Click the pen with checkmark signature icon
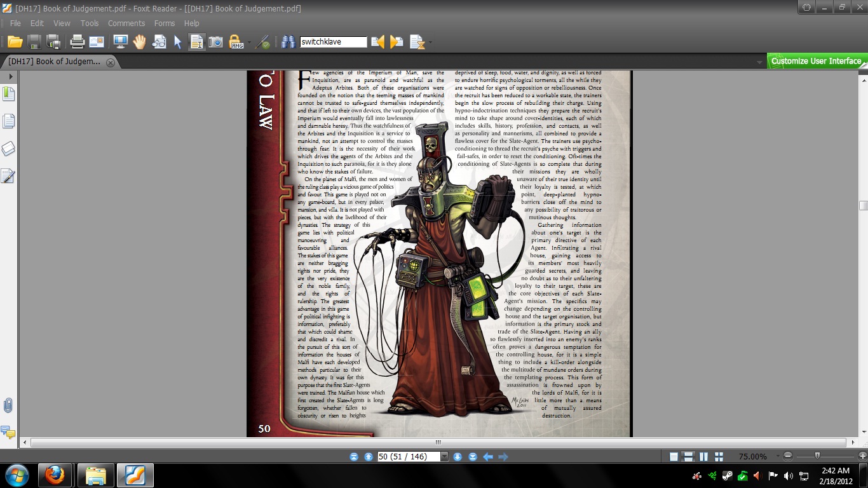 264,42
